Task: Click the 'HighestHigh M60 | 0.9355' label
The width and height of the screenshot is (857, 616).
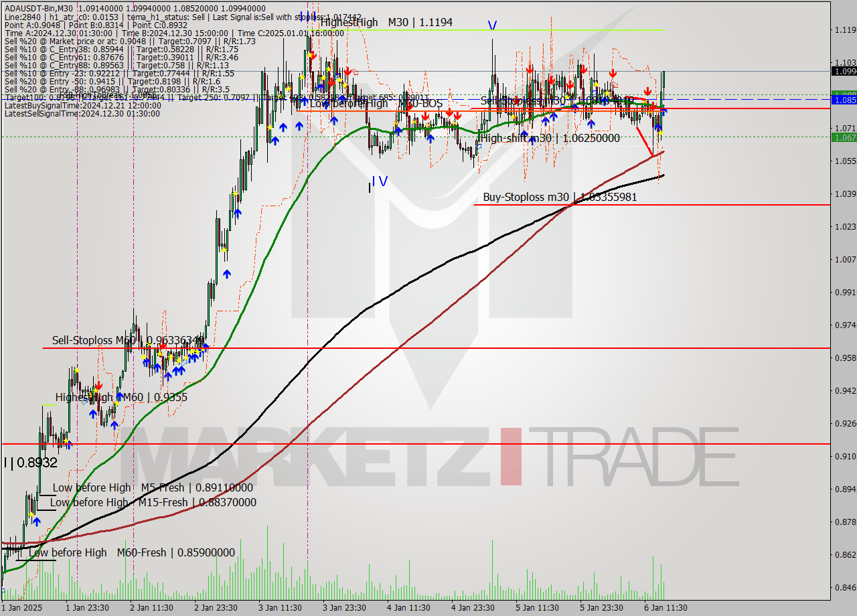Action: (121, 397)
